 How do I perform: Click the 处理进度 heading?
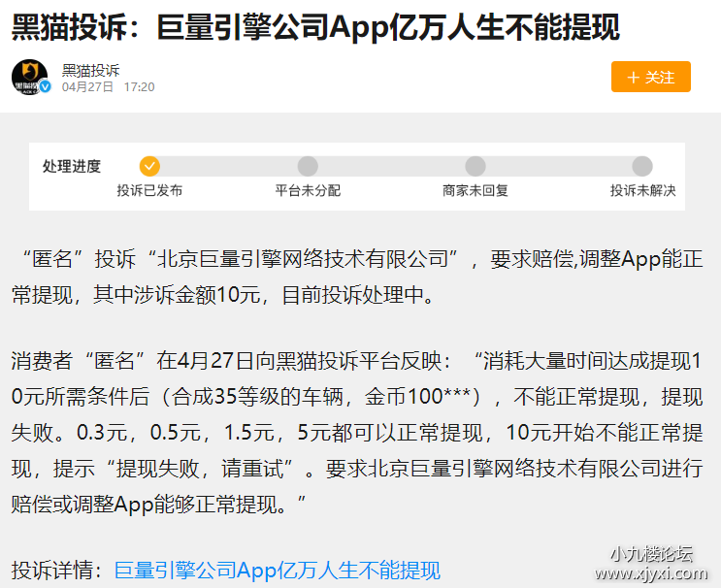click(72, 166)
